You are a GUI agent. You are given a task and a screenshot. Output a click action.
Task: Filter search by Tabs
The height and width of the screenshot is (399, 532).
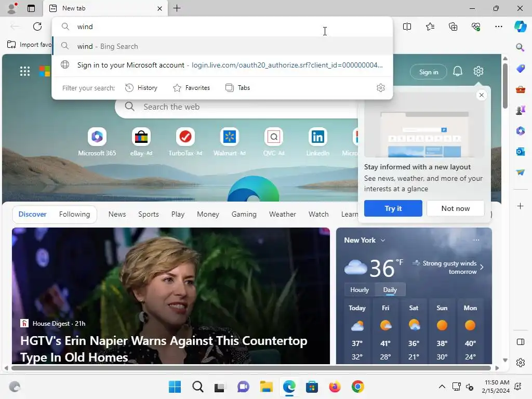pos(237,88)
